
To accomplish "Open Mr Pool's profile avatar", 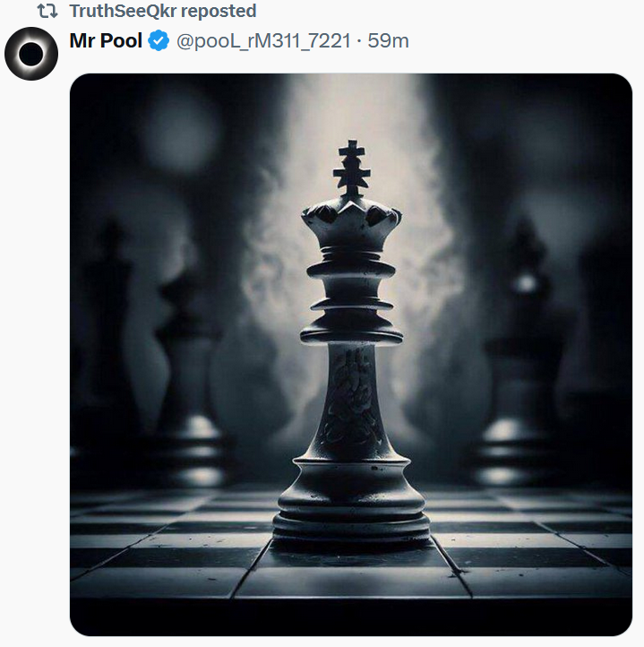I will [31, 54].
